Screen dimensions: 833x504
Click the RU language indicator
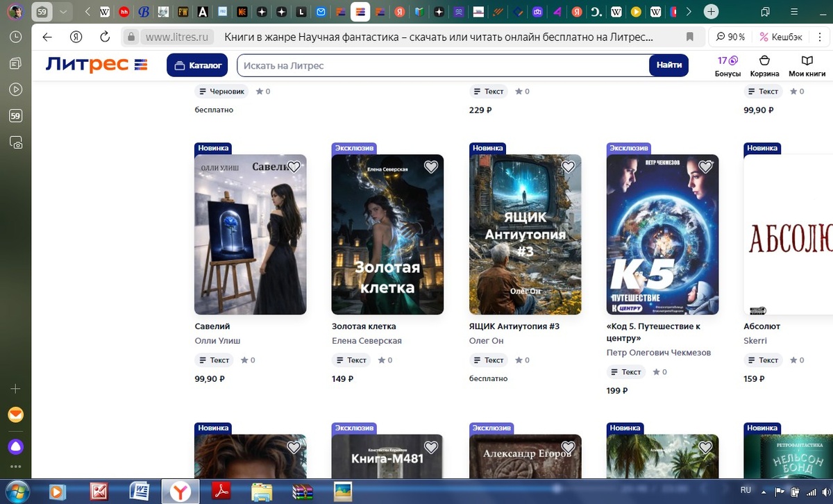coord(746,490)
